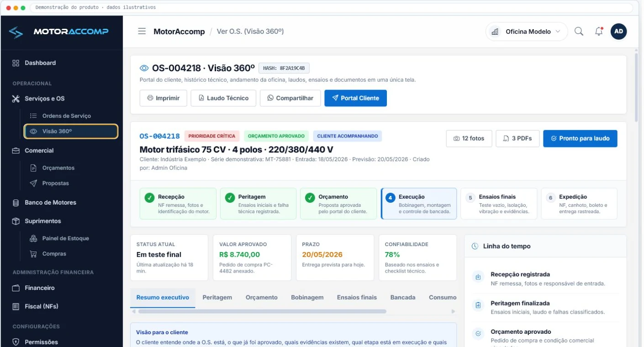Click the Imprimir button
Viewport: 644px width, 347px height.
164,98
